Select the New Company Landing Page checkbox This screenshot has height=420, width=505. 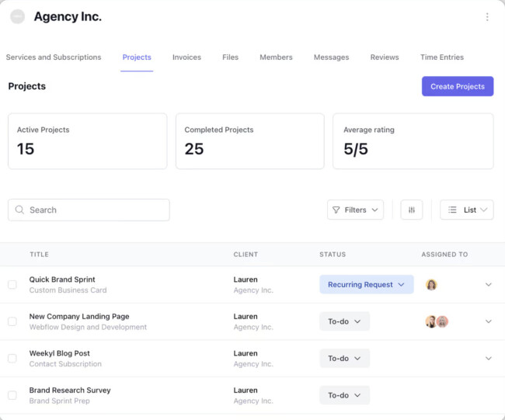coord(12,321)
